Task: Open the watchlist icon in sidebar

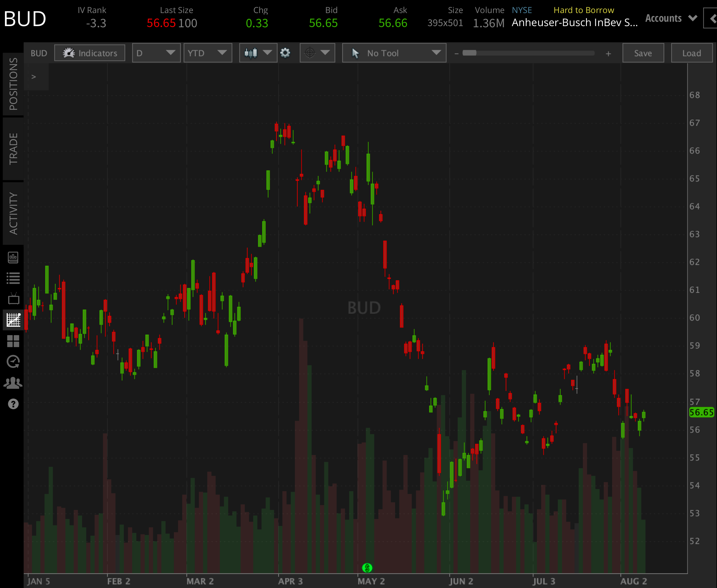Action: tap(13, 278)
